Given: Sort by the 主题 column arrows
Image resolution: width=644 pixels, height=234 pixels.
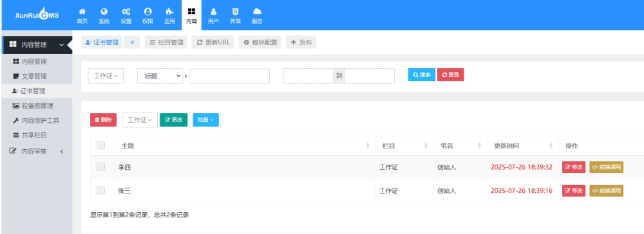Looking at the screenshot, I should [368, 146].
